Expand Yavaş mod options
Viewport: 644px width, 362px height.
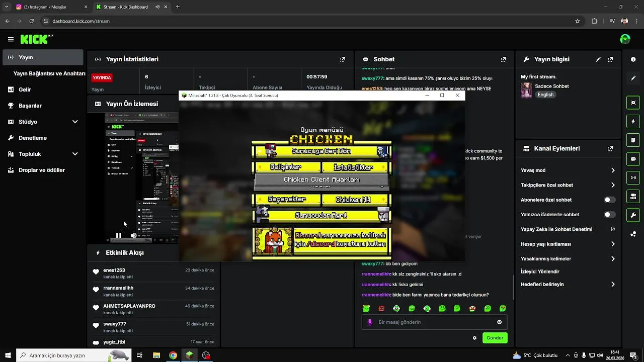(x=613, y=170)
